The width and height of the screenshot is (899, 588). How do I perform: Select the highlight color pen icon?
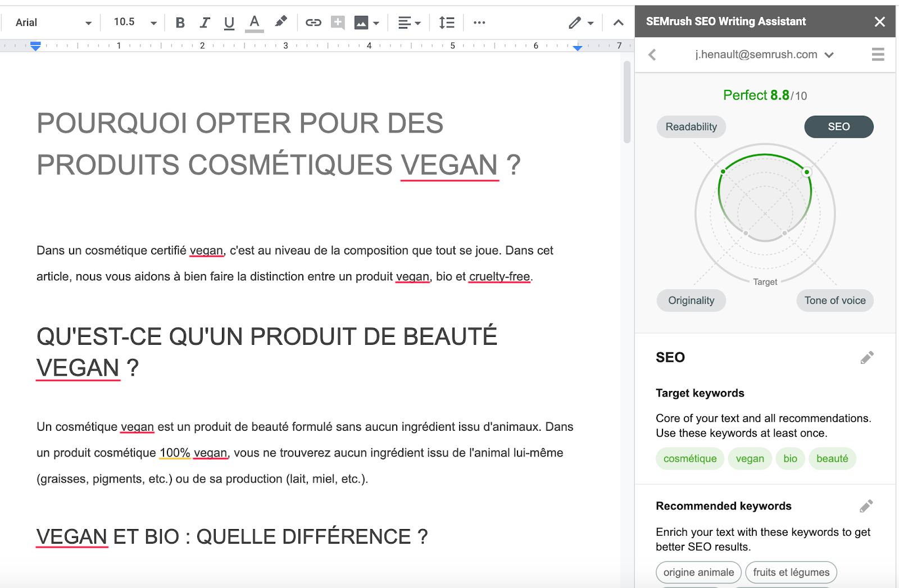point(280,22)
